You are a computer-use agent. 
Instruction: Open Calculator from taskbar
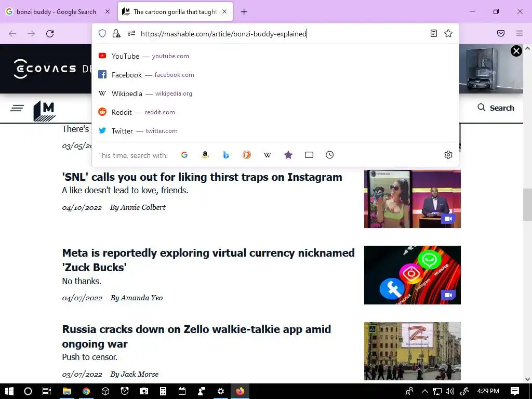click(163, 391)
